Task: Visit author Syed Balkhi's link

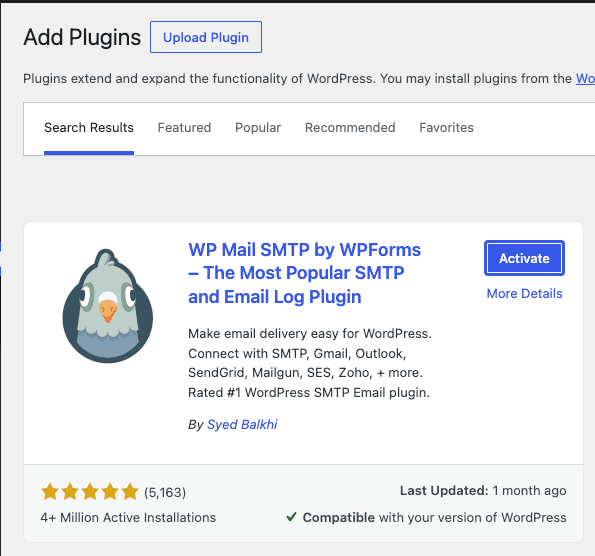Action: pyautogui.click(x=242, y=424)
